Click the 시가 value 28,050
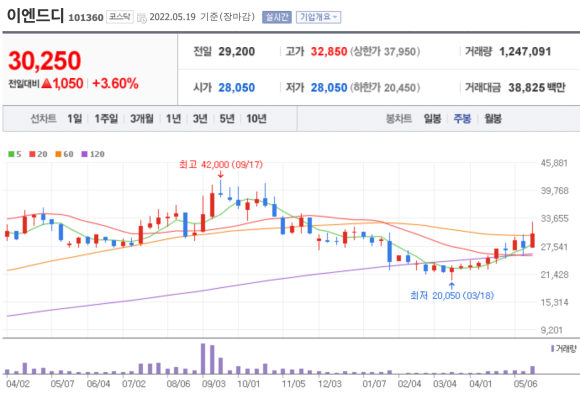 pos(236,88)
